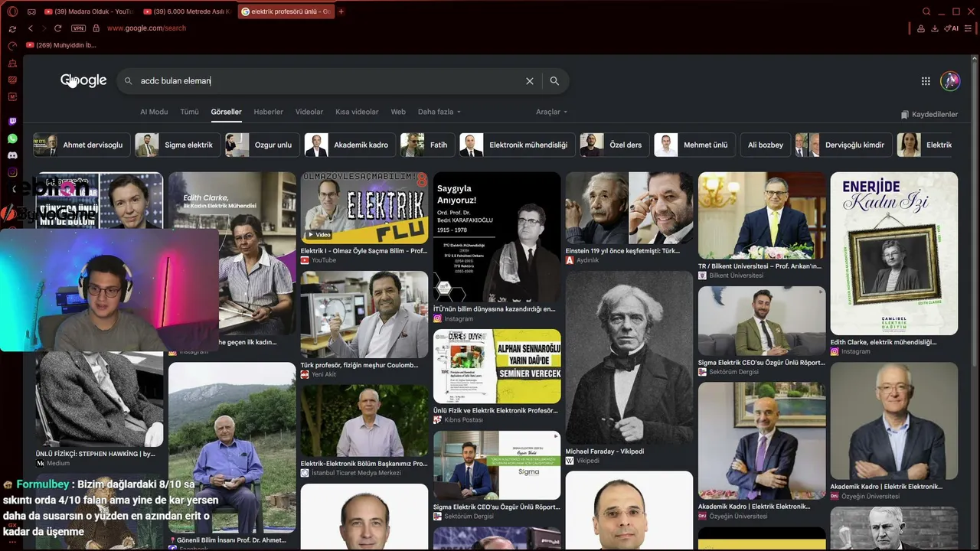Open Kaydedilenler saved items

pyautogui.click(x=929, y=115)
